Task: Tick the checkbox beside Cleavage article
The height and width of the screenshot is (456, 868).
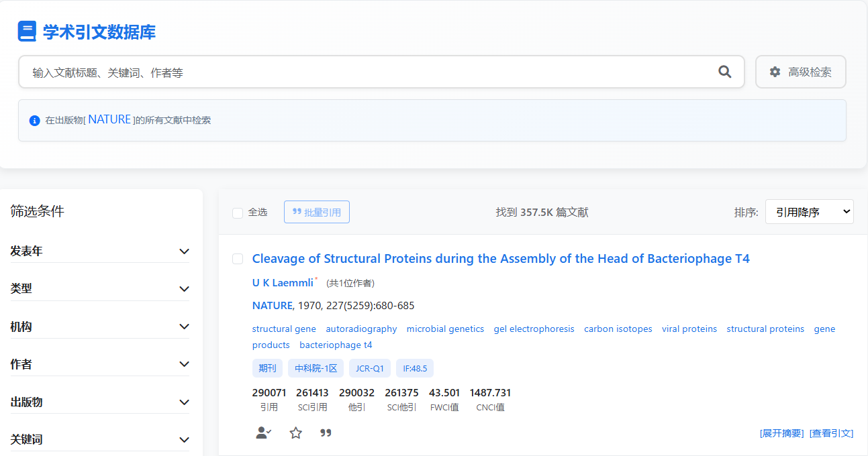Action: coord(238,259)
